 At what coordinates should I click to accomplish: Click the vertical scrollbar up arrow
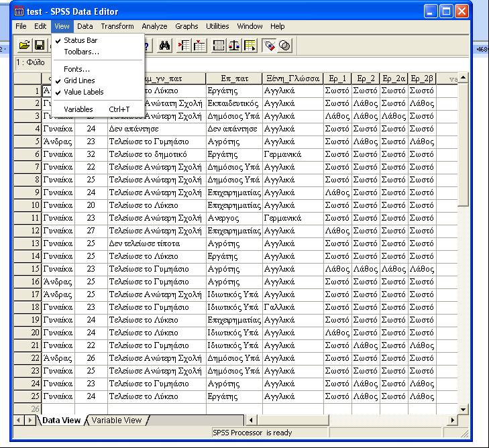(x=463, y=77)
